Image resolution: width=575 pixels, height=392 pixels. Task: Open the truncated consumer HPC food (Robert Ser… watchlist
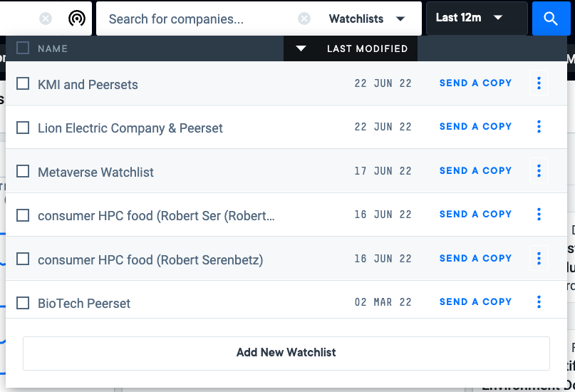[x=156, y=216]
